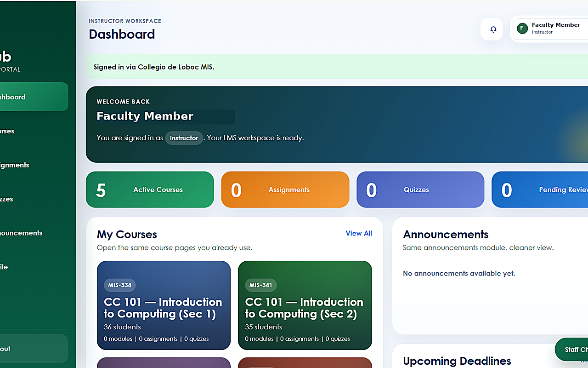Open the Staff Chat floating button
This screenshot has height=368, width=588.
click(x=571, y=350)
